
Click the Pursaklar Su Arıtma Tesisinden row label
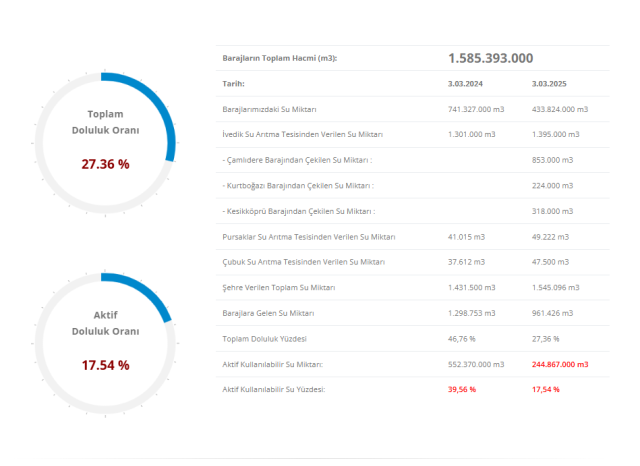click(x=308, y=237)
